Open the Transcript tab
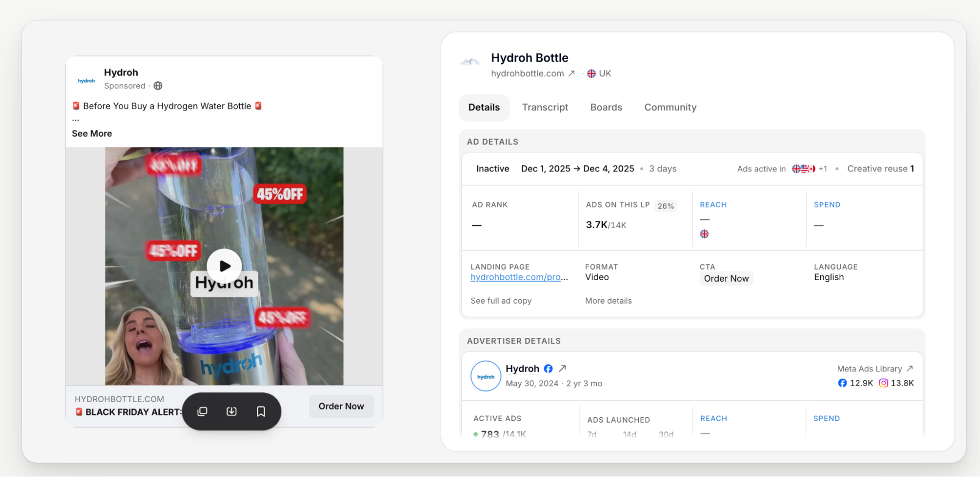 (x=545, y=107)
